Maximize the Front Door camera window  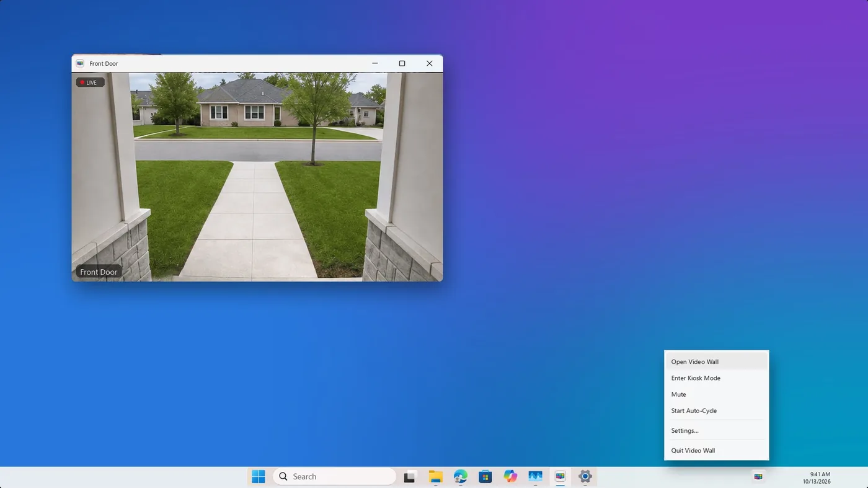pyautogui.click(x=402, y=63)
